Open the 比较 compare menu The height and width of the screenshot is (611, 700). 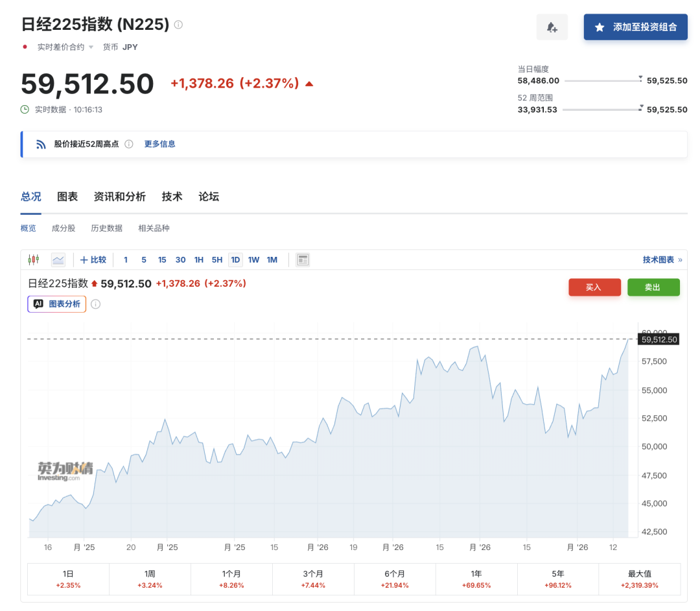click(93, 259)
